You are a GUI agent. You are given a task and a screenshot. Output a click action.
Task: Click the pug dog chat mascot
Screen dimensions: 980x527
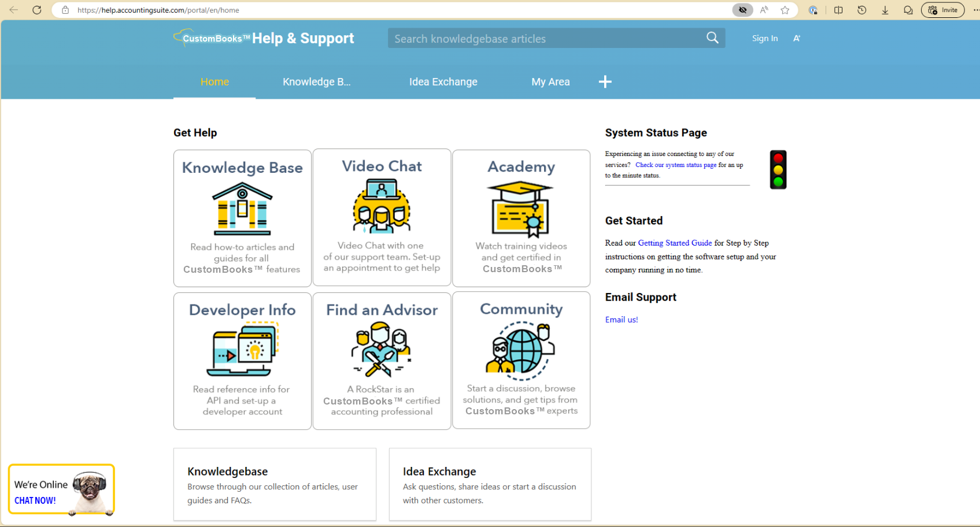coord(90,492)
